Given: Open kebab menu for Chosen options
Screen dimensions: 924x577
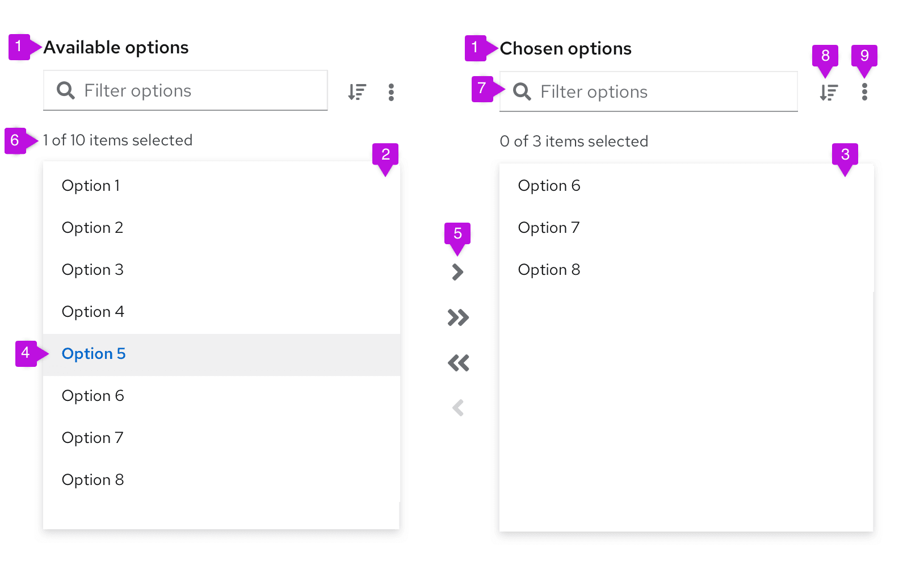Looking at the screenshot, I should click(x=864, y=92).
